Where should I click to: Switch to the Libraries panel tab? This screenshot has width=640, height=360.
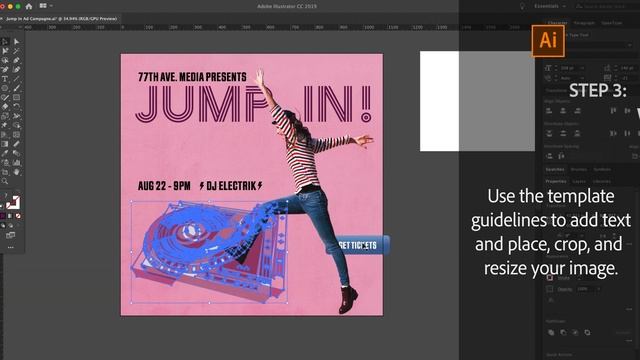[x=602, y=181]
